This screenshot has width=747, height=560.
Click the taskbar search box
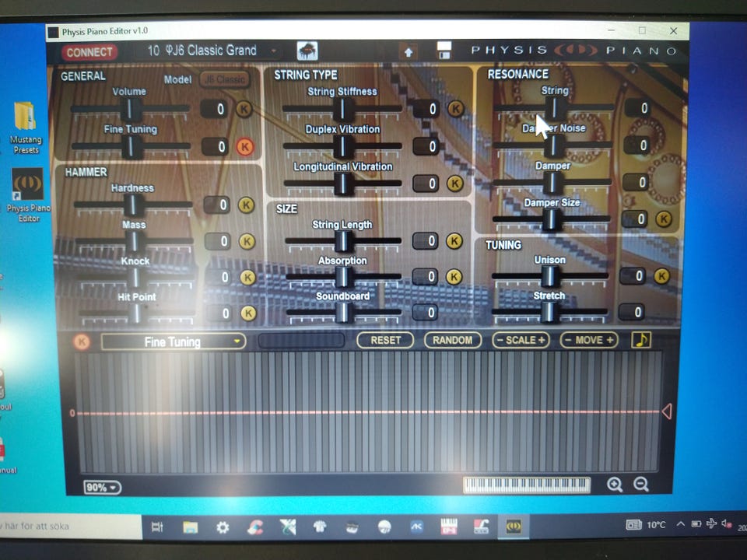coord(71,527)
